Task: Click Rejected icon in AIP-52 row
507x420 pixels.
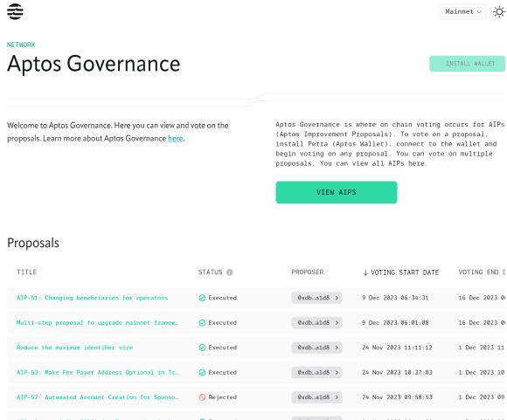Action: [x=202, y=397]
